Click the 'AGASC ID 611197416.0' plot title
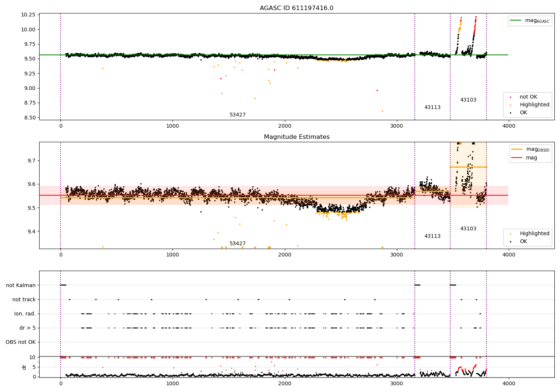This screenshot has width=560, height=392. 296,8
